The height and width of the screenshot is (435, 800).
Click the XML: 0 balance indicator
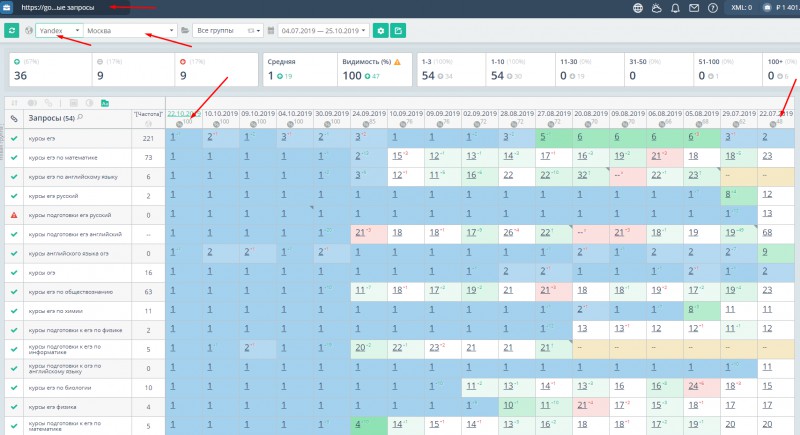tap(741, 8)
